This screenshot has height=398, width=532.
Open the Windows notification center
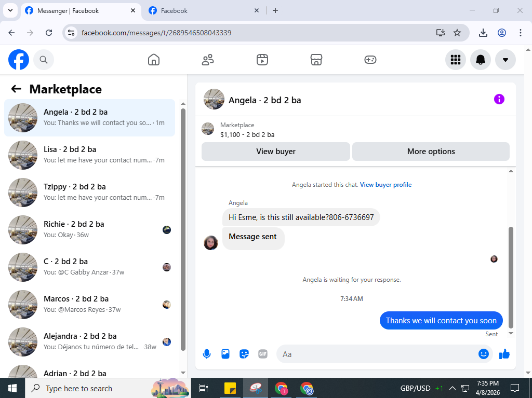click(x=515, y=388)
